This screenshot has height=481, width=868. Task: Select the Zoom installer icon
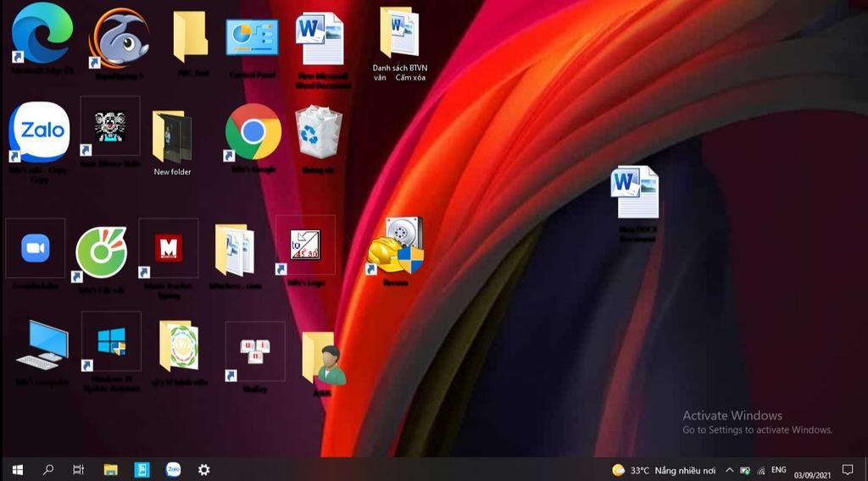(x=36, y=248)
